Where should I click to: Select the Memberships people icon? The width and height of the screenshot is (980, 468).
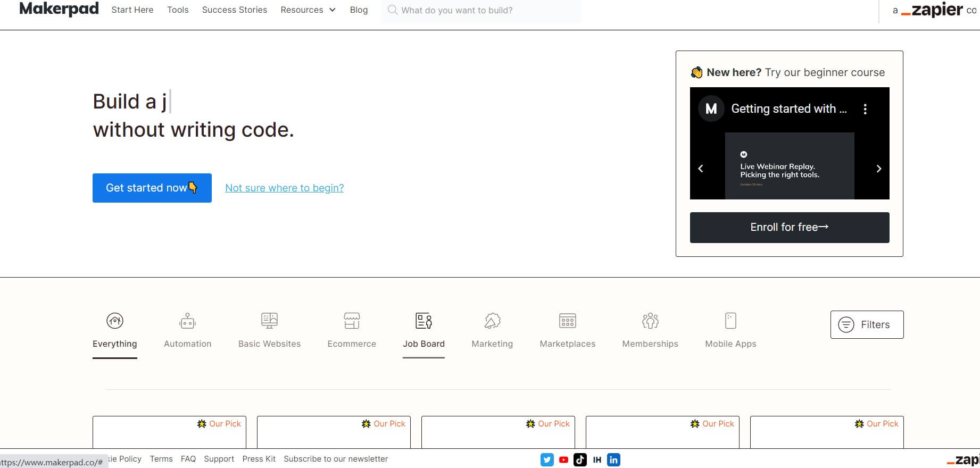pyautogui.click(x=650, y=321)
